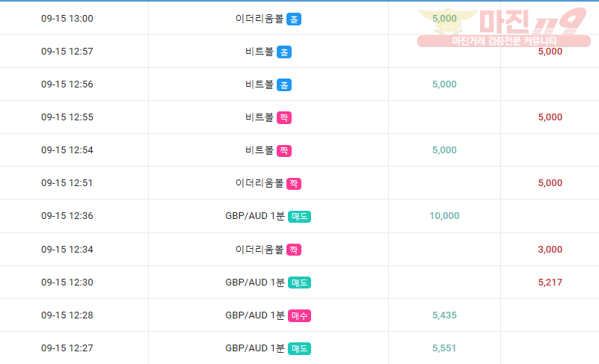Click the 이더리움볼 text in the 12:51 row
This screenshot has height=364, width=599.
point(259,183)
